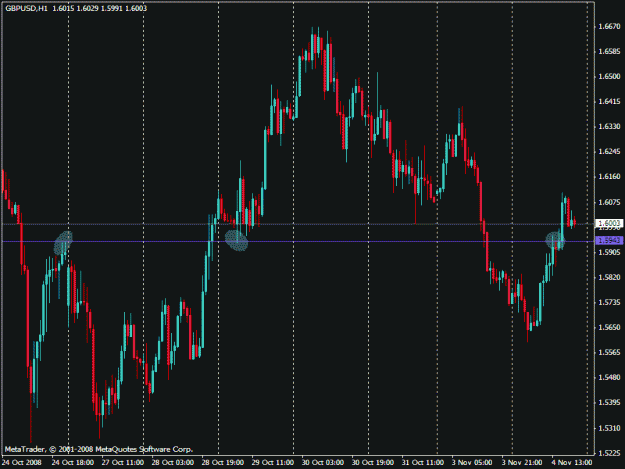Click the 1.5650 price axis label
The height and width of the screenshot is (469, 625).
[x=609, y=328]
